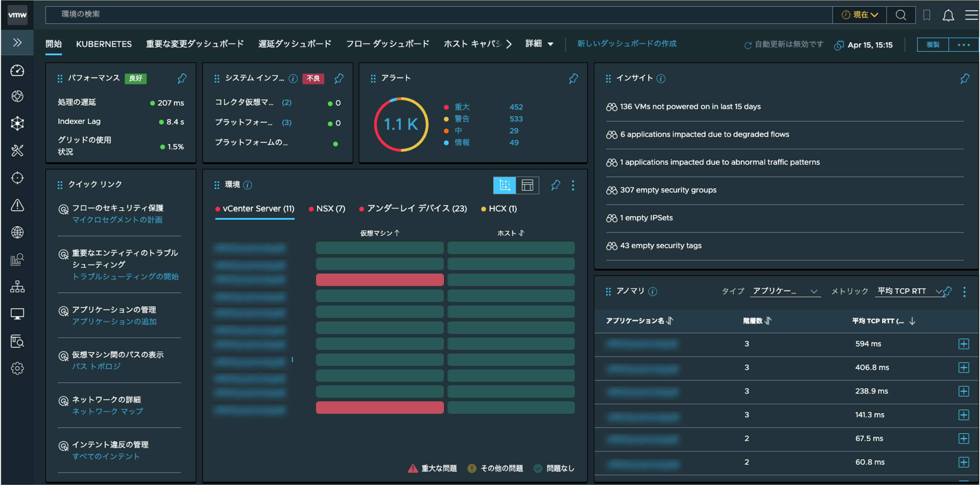980x485 pixels.
Task: Open the settings gear in sidebar
Action: [17, 368]
